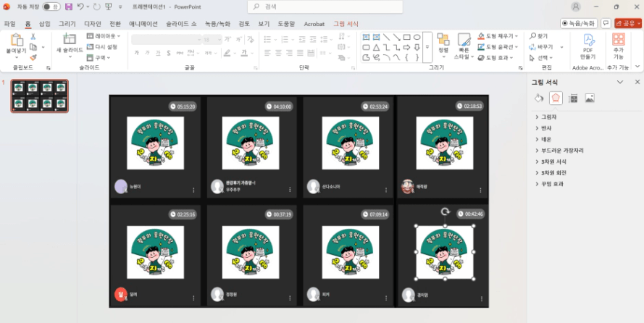Click the Save icon in the title bar

coord(69,7)
